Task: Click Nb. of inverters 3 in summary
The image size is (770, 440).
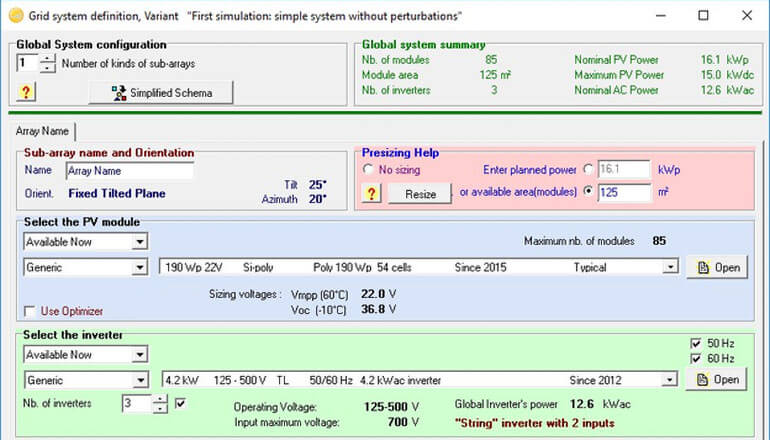Action: [494, 90]
